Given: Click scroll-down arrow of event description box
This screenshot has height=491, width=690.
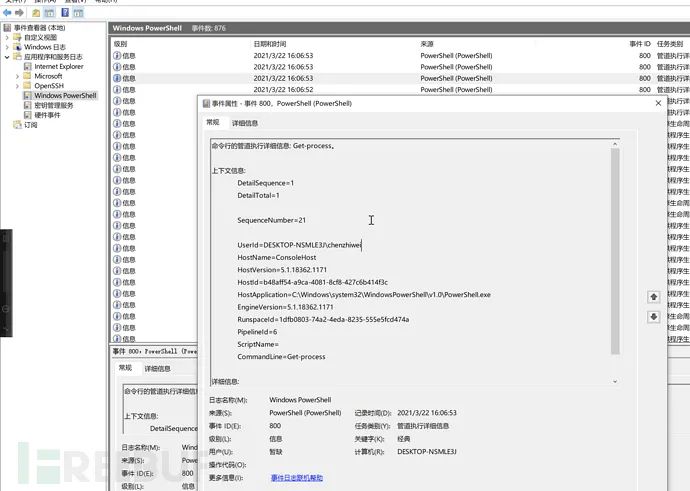Looking at the screenshot, I should coord(615,381).
